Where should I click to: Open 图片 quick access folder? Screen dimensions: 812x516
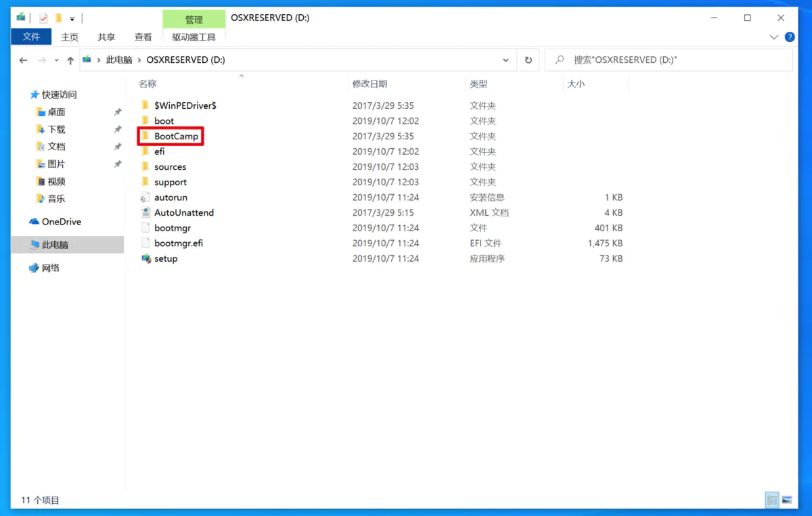click(56, 164)
